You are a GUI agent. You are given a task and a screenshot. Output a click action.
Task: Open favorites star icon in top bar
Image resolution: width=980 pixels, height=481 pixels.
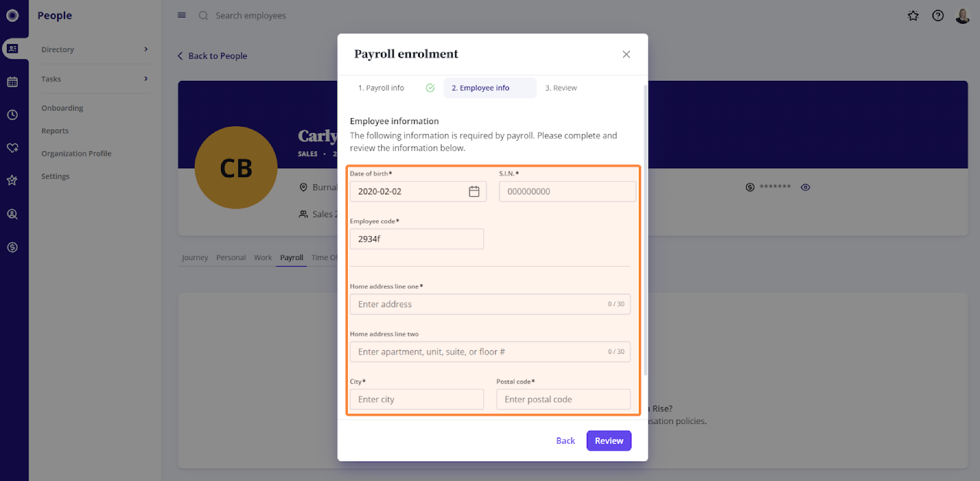pos(913,16)
